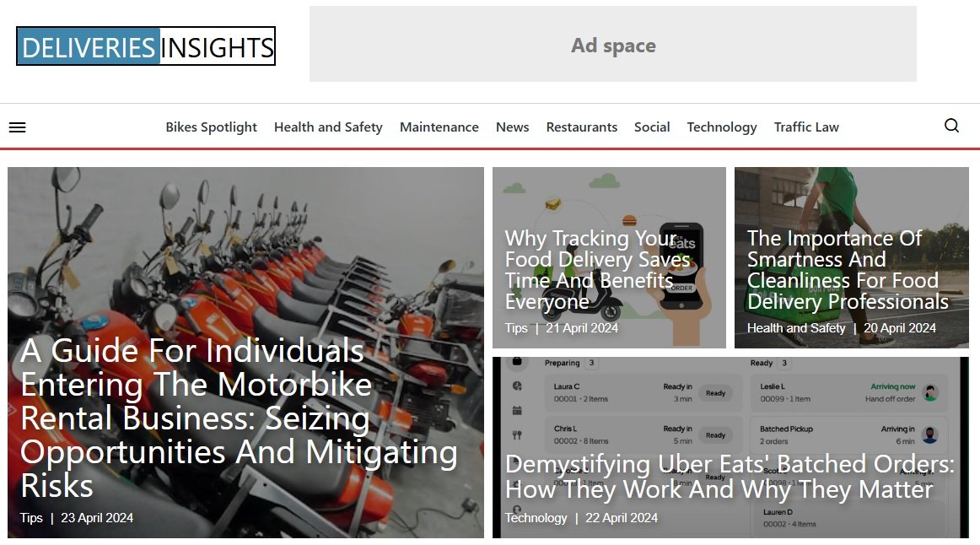The height and width of the screenshot is (545, 980).
Task: Open the hamburger menu icon
Action: pos(17,127)
